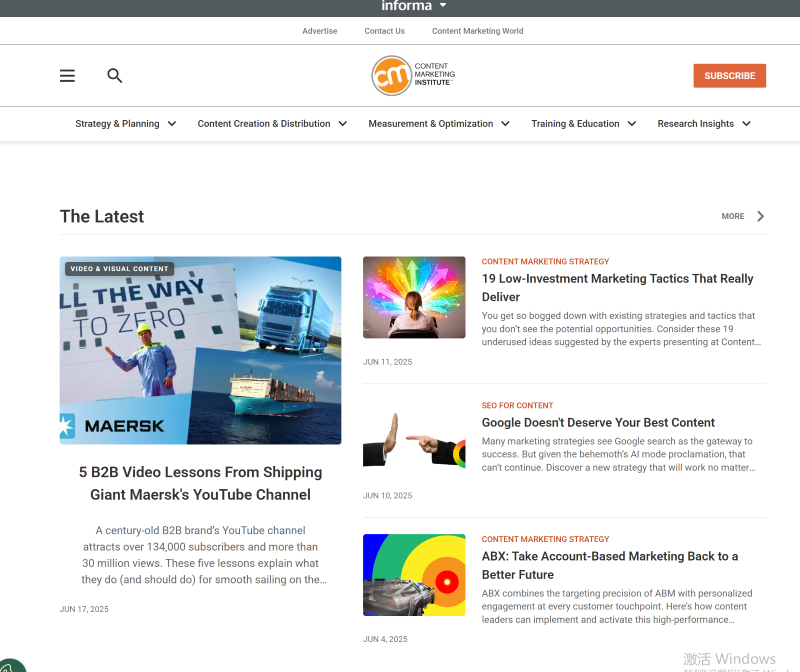Click the search magnifier icon
This screenshot has height=672, width=800.
tap(114, 76)
